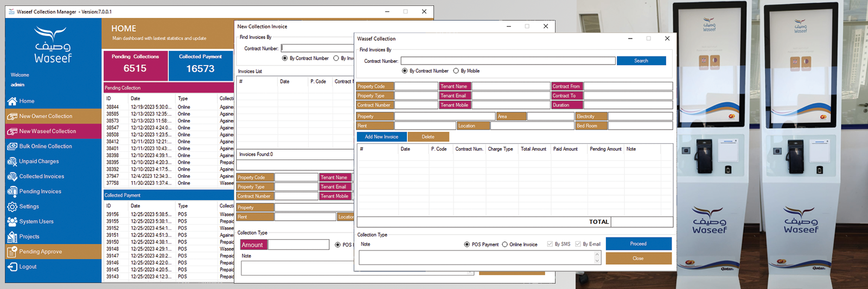The height and width of the screenshot is (289, 868).
Task: Click the tan Close button
Action: (x=639, y=259)
